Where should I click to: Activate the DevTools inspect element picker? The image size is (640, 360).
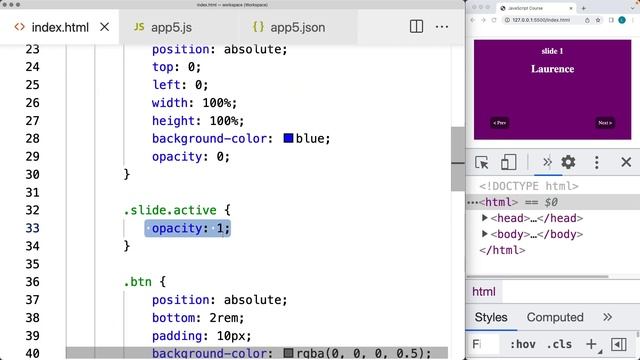(x=482, y=162)
